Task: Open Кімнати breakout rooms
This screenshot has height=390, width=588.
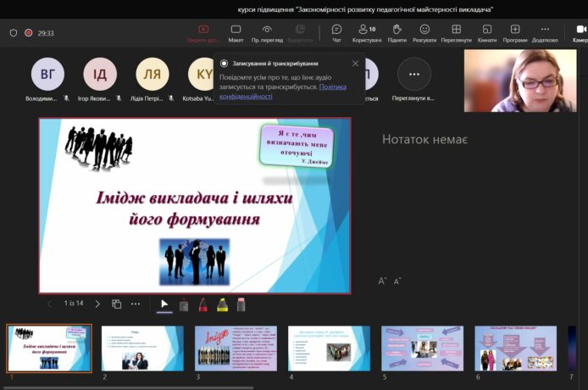Action: pyautogui.click(x=487, y=33)
